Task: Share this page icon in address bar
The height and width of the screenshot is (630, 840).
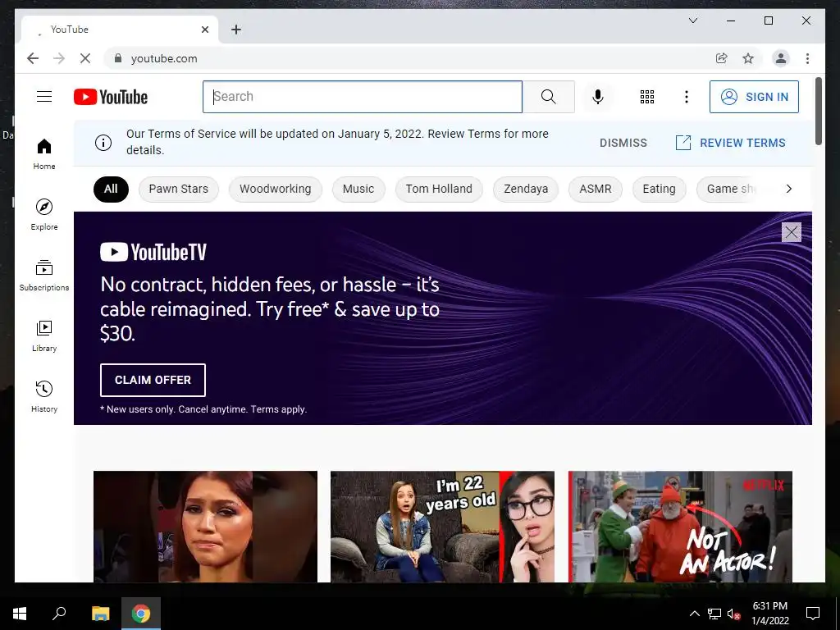Action: click(x=721, y=58)
